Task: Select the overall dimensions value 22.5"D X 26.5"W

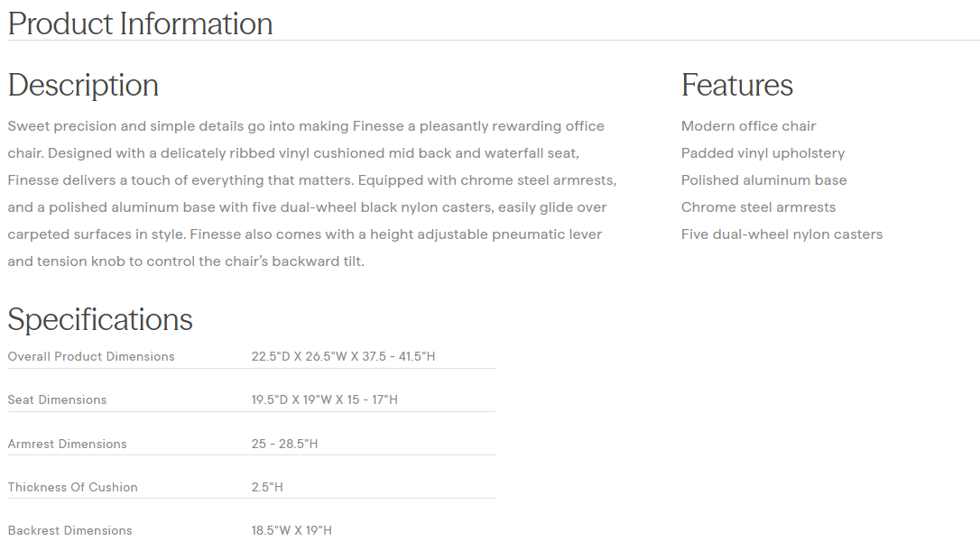Action: (x=343, y=357)
